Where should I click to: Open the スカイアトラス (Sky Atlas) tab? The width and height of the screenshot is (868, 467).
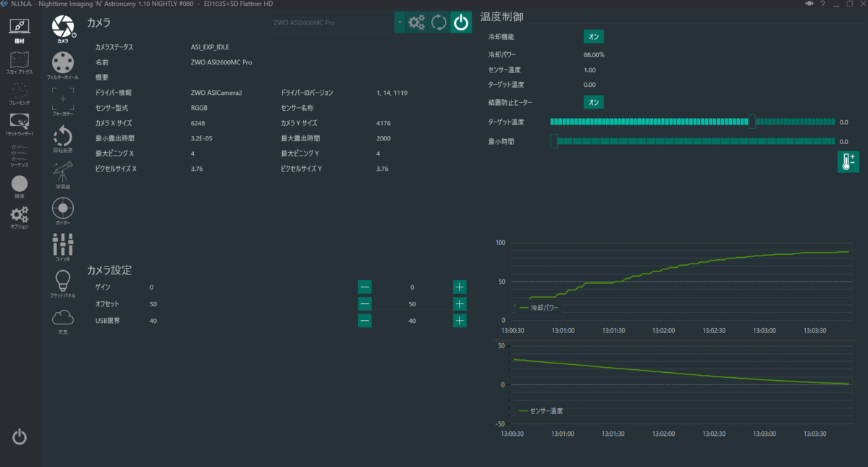[20, 63]
